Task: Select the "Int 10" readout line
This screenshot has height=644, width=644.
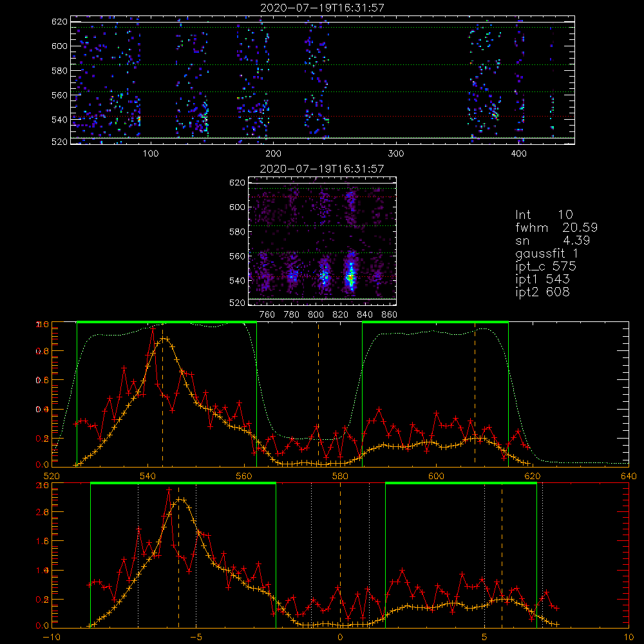Action: [x=544, y=214]
